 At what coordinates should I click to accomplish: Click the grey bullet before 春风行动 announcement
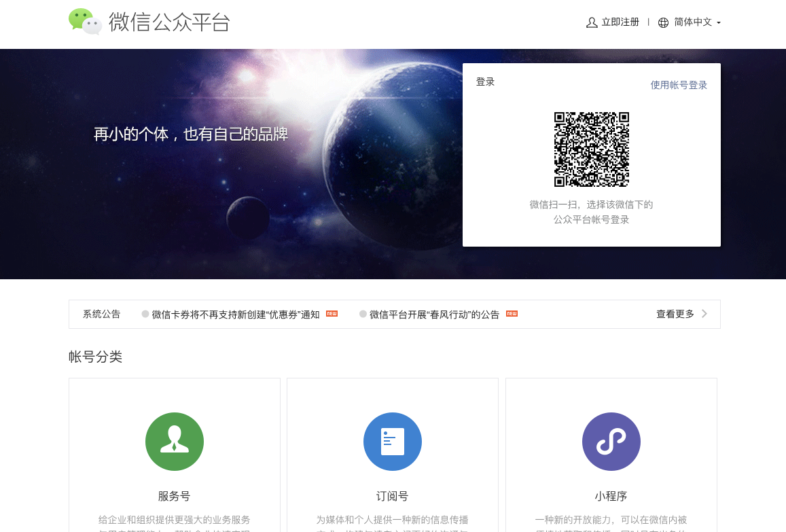pyautogui.click(x=363, y=314)
